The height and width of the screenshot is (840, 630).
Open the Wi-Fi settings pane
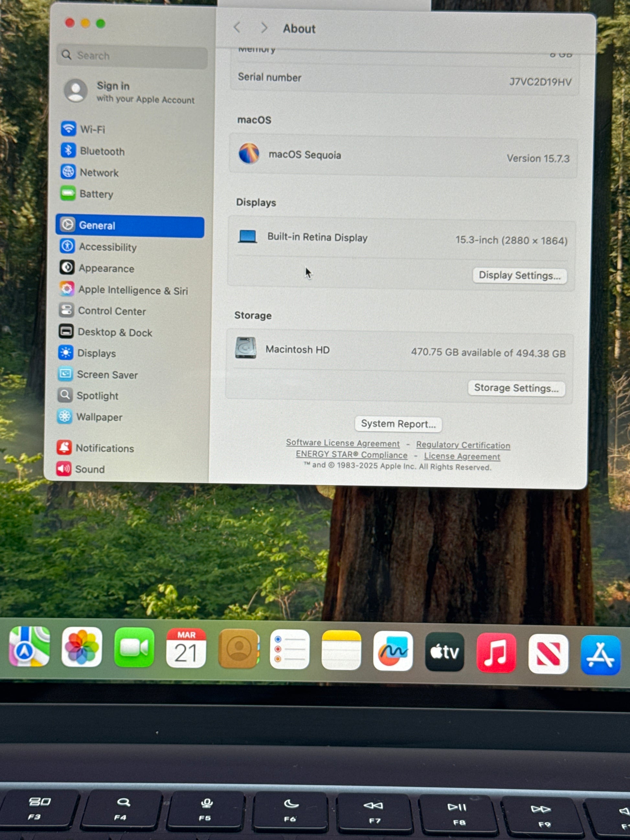point(92,129)
